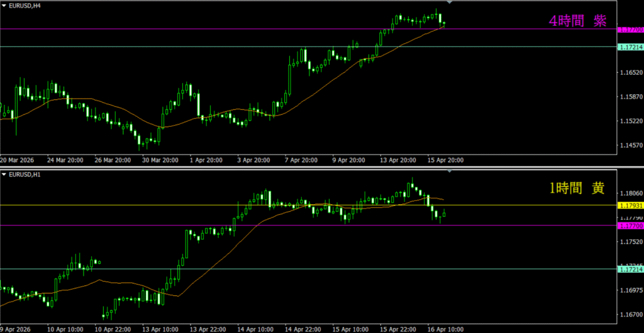Image resolution: width=644 pixels, height=333 pixels.
Task: Click the 1.18060 price scale value on H1 chart
Action: click(630, 194)
